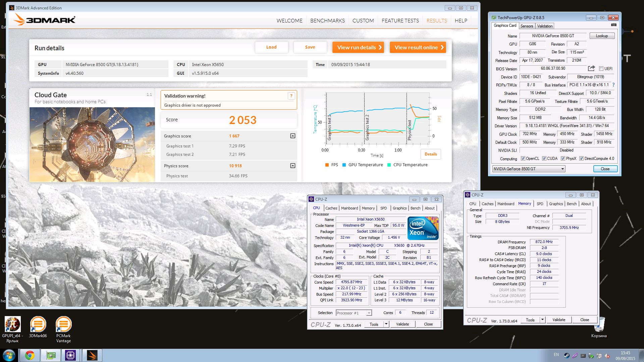
Task: Click the teal CPU Temperature legend swatch
Action: point(389,165)
